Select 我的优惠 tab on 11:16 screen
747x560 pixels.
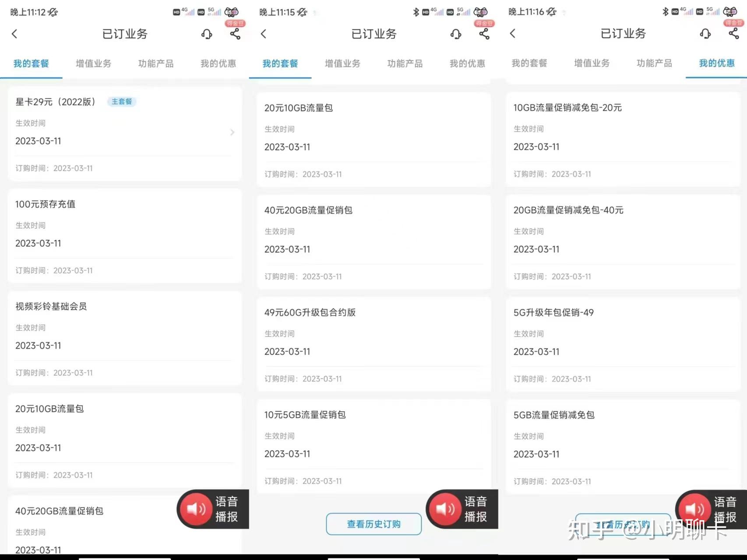(x=716, y=63)
